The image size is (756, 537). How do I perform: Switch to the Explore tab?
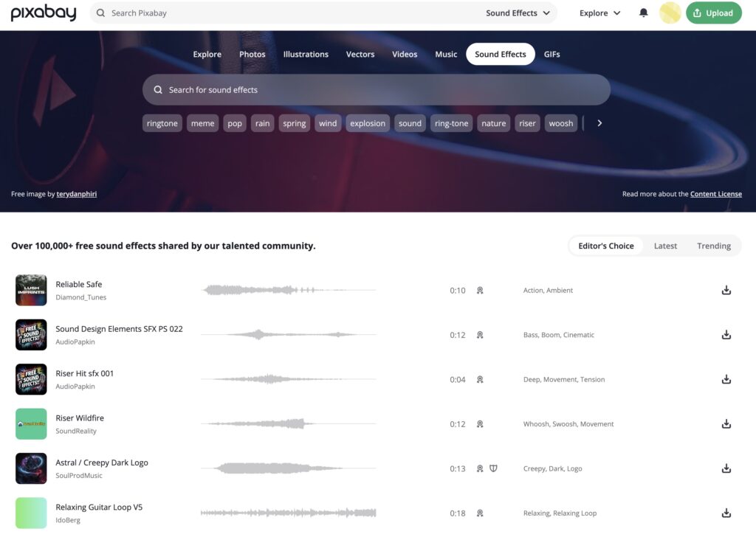coord(207,54)
